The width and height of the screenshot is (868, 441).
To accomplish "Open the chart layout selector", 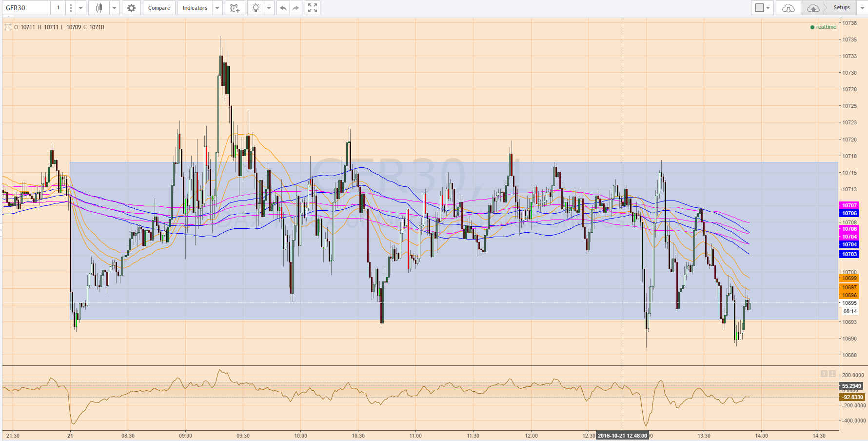I will 763,8.
